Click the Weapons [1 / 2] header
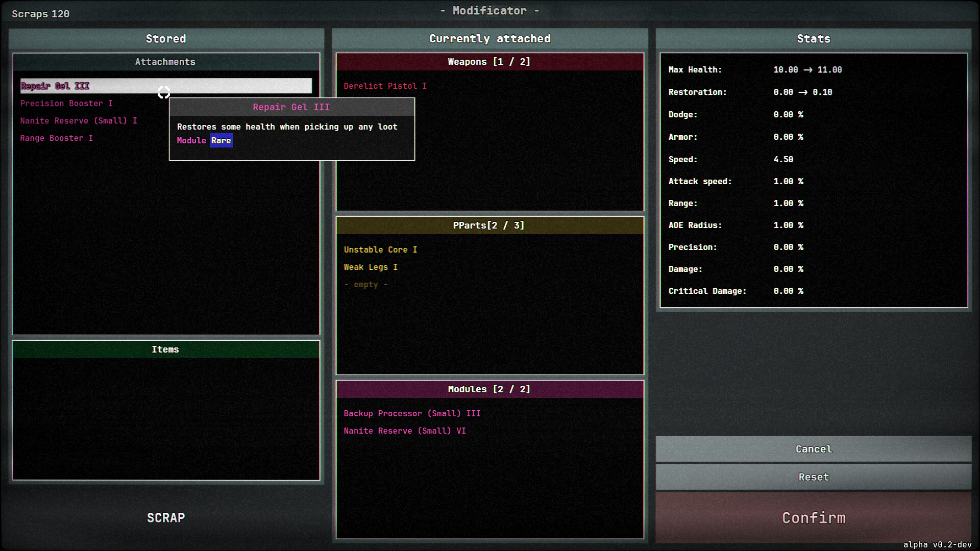 489,61
